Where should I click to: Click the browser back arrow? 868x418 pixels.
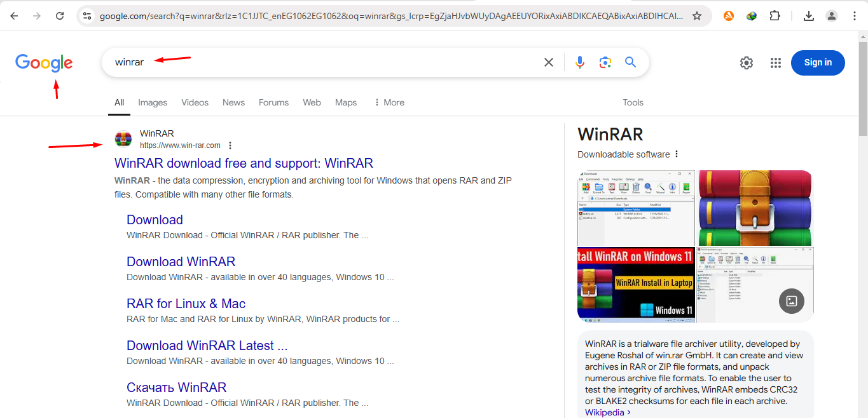(14, 16)
